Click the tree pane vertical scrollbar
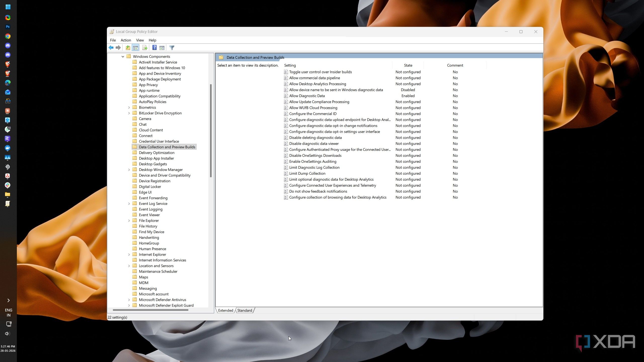Screen dimensions: 644x362 [211, 131]
